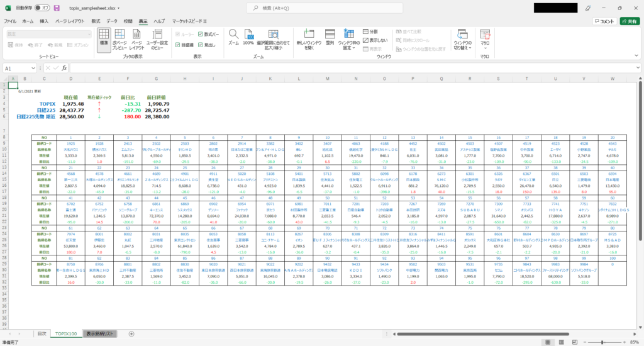
Task: Open 改ページプレビュー page break preview
Action: 119,38
